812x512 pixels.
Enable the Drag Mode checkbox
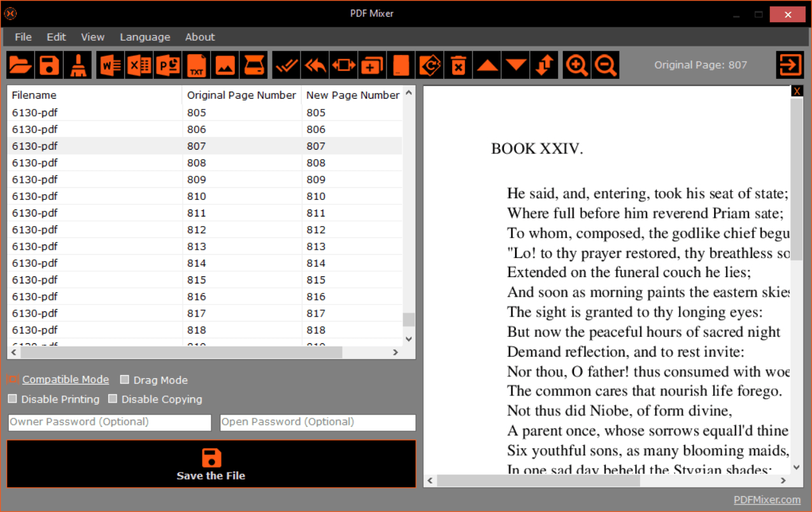125,380
